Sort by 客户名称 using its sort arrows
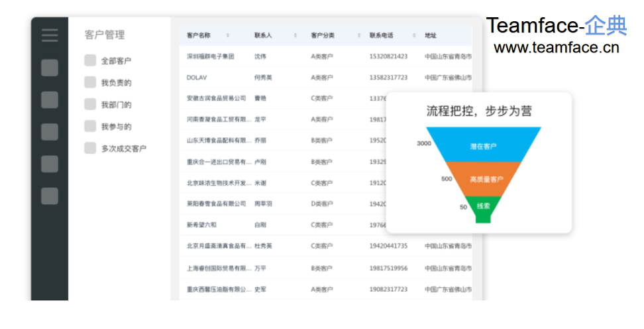Image resolution: width=644 pixels, height=329 pixels. coord(228,35)
